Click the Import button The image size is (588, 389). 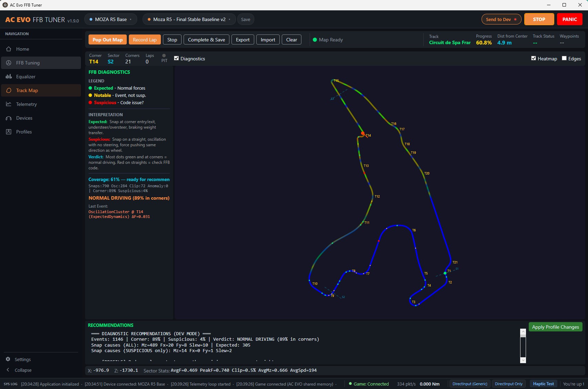pyautogui.click(x=268, y=40)
